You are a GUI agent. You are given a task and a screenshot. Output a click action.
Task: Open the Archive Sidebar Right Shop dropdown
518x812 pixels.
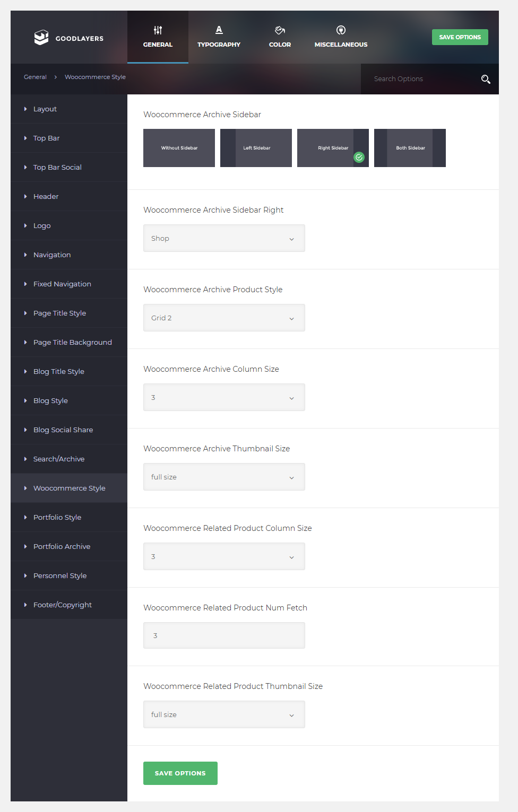click(224, 238)
